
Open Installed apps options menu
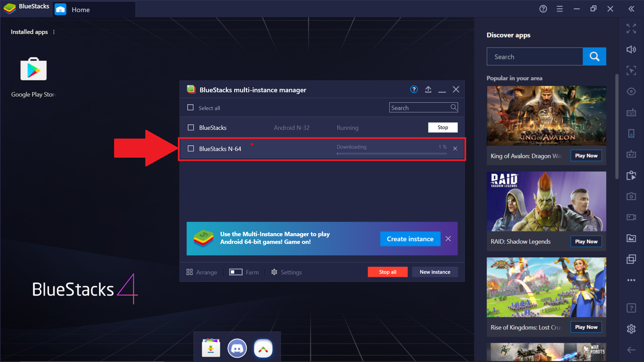(54, 32)
